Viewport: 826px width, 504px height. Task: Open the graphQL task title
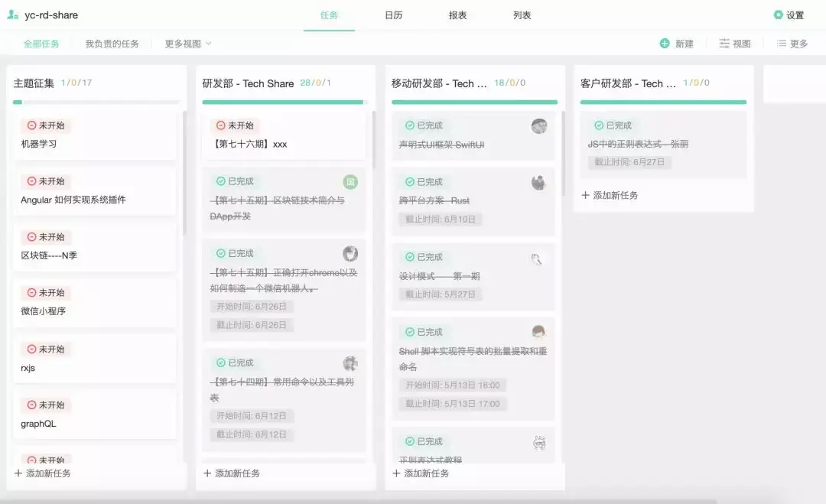pos(38,424)
